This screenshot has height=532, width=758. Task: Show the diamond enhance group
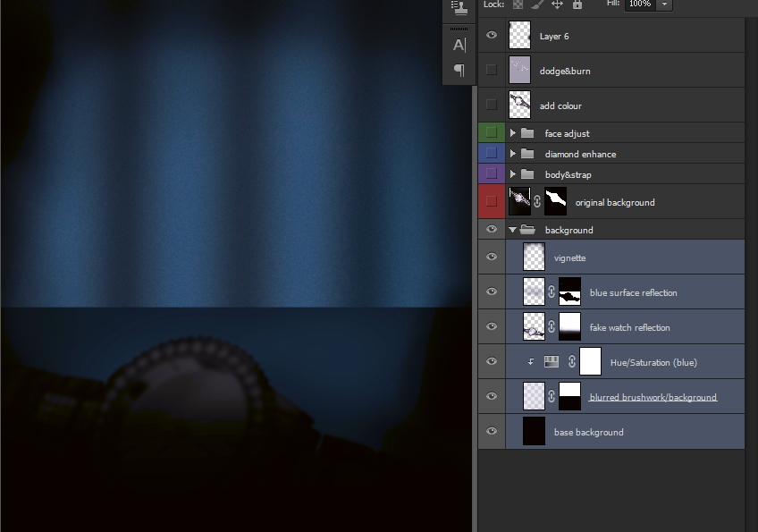tap(492, 153)
